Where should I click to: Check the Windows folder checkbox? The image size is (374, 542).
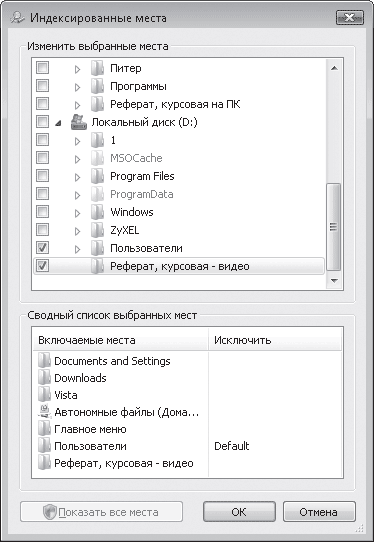point(43,211)
